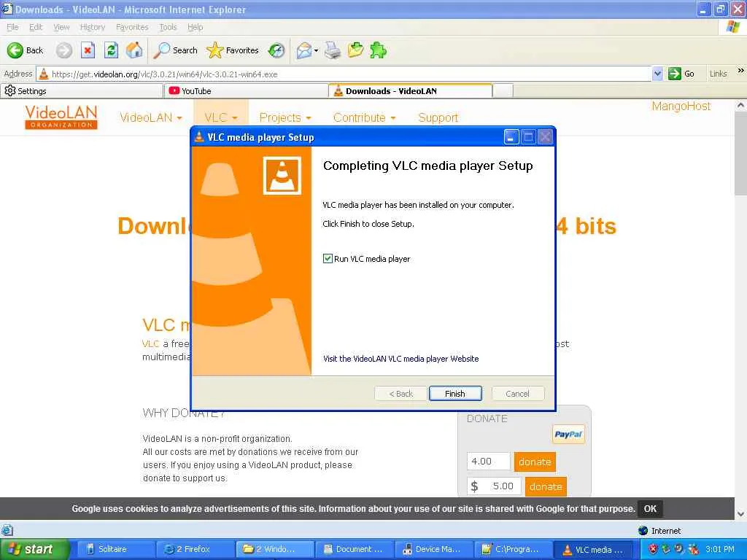Open the Firefox taskbar group
Viewport: 747px width, 560px height.
[x=194, y=549]
